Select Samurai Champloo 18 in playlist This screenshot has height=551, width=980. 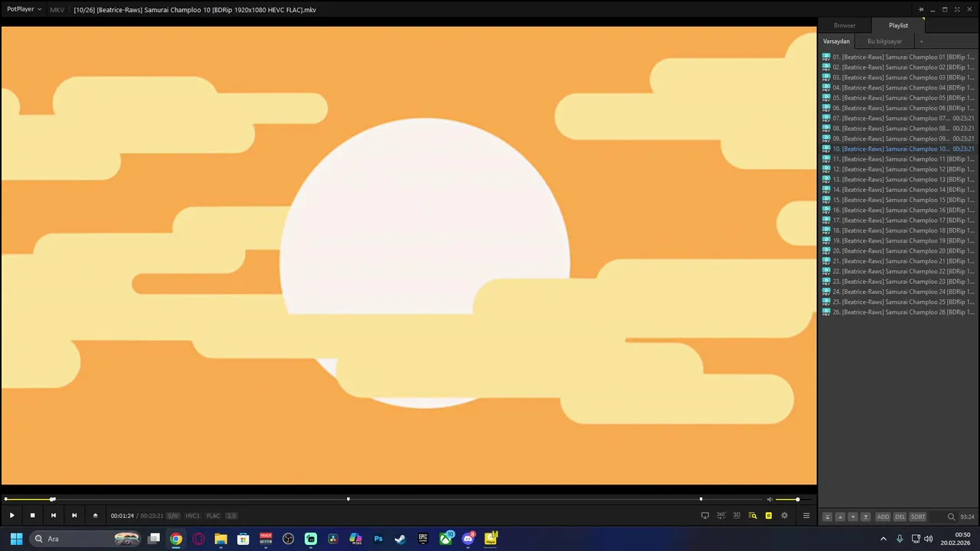coord(898,230)
